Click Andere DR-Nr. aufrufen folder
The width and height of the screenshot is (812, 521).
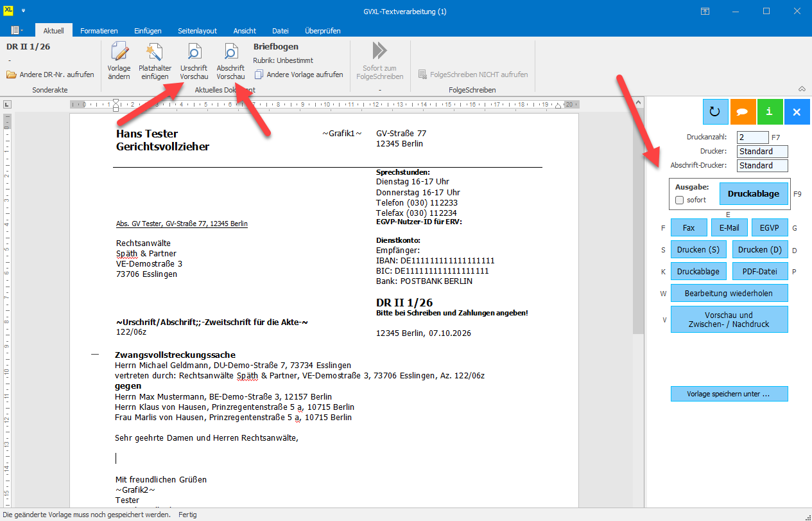[50, 75]
